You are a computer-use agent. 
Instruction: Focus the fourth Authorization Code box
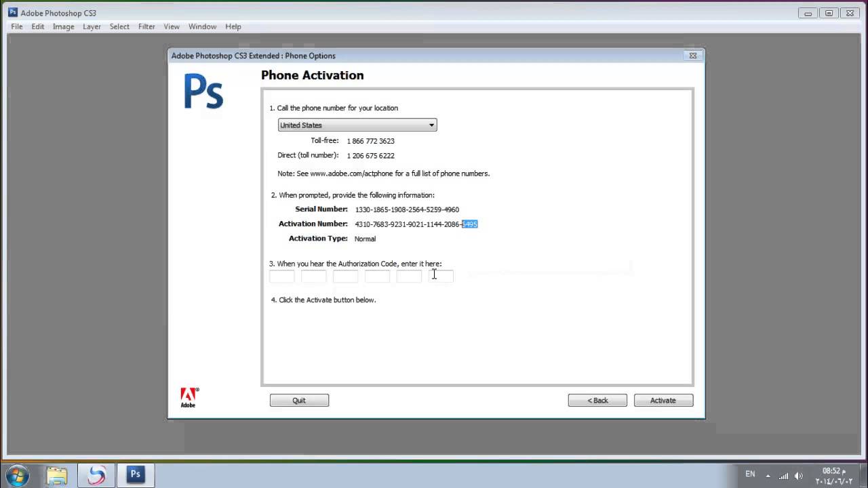pos(377,276)
